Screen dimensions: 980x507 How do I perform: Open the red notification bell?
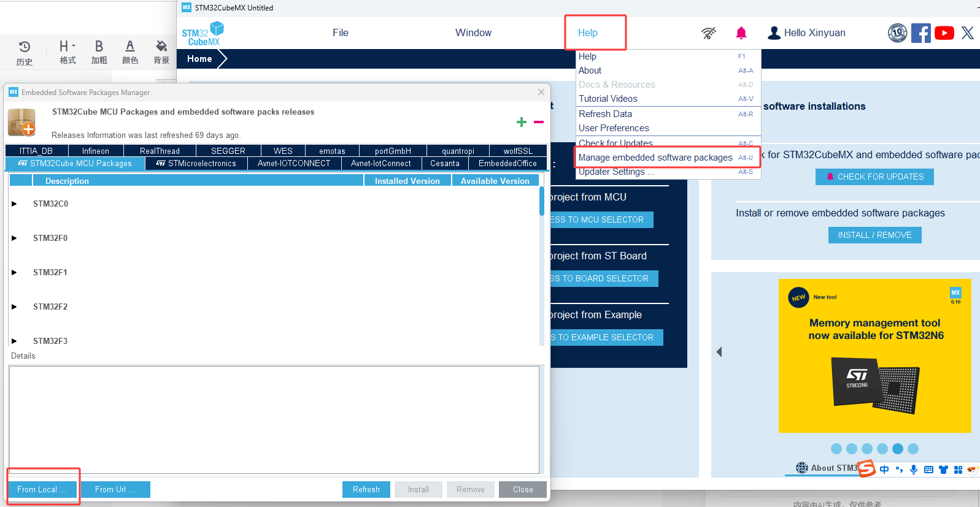click(x=741, y=33)
